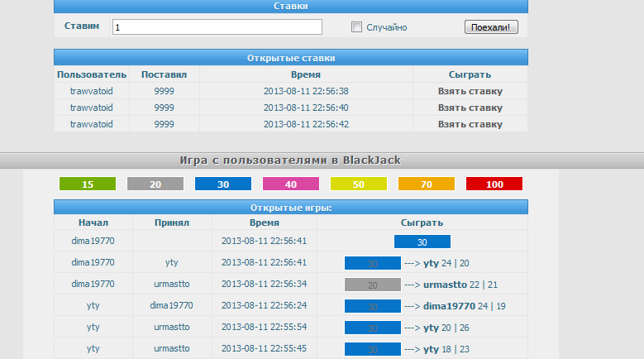Image resolution: width=644 pixels, height=359 pixels.
Task: Click the Поехали! button
Action: (x=491, y=27)
